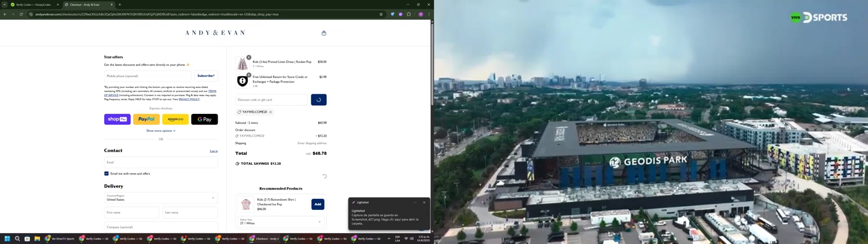Click the DSports video player stream

point(651,122)
